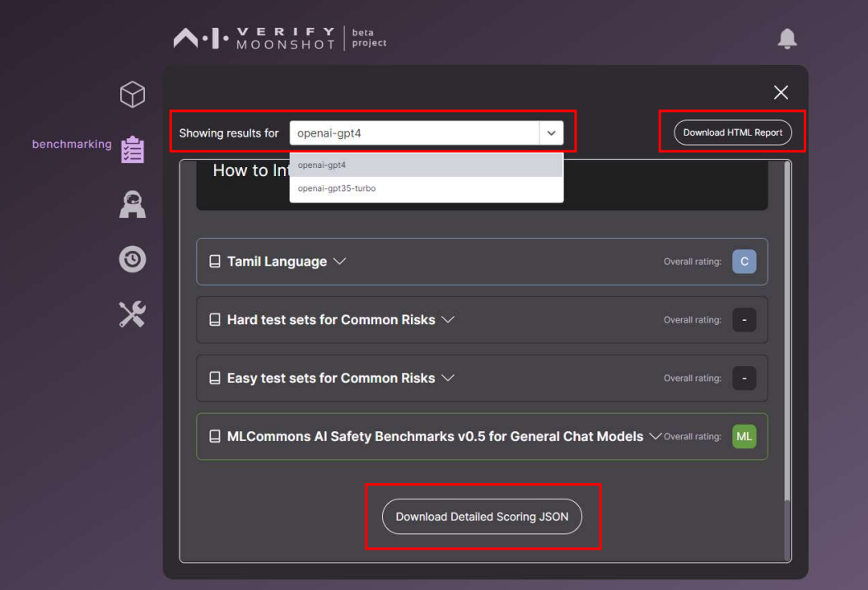Click the openai-gpt4 model selector field
Image resolution: width=868 pixels, height=590 pixels.
tap(427, 133)
